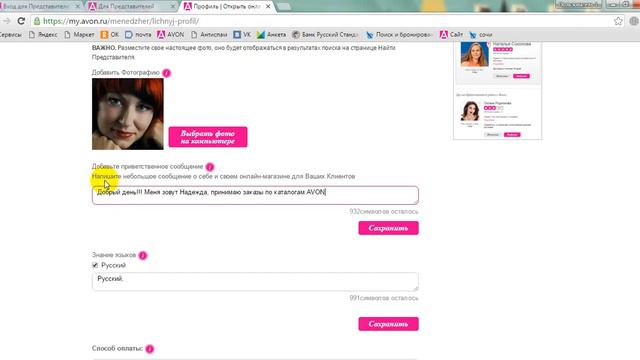Open the Яндекс bookmark
Viewport: 640px width, 360px height.
click(x=43, y=35)
